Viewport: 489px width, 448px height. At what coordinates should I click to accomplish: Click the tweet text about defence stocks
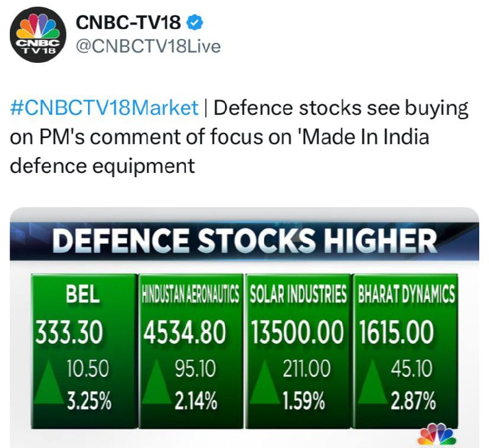point(239,136)
